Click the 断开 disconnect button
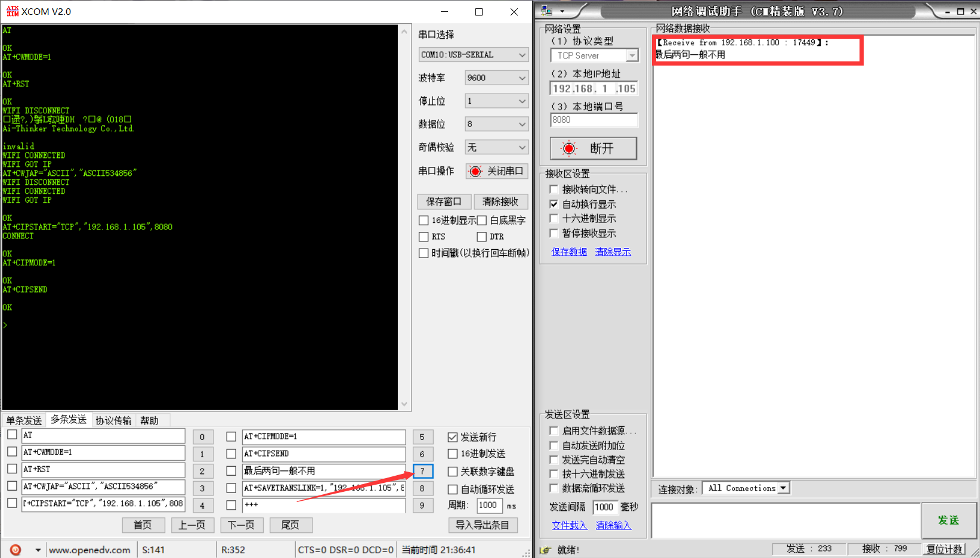This screenshot has height=558, width=980. [x=593, y=148]
